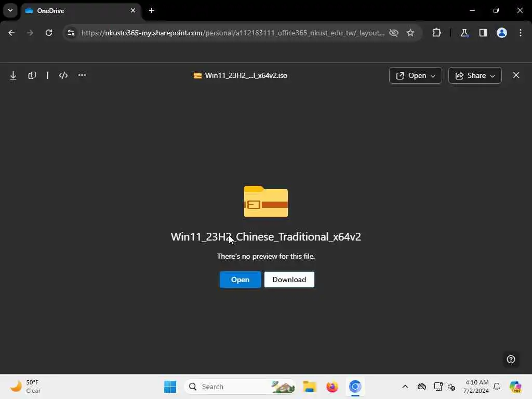Screen dimensions: 532x399
Task: Expand the Open dropdown at top right
Action: tap(415, 75)
